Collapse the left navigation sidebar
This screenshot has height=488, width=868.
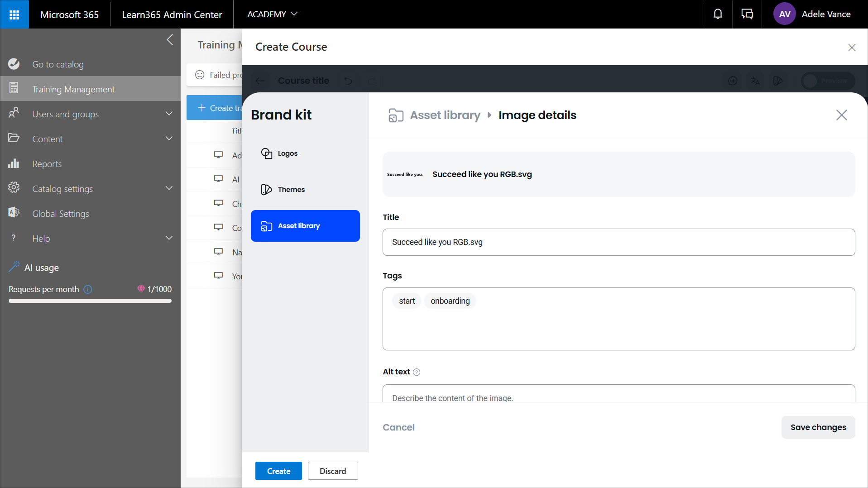170,40
